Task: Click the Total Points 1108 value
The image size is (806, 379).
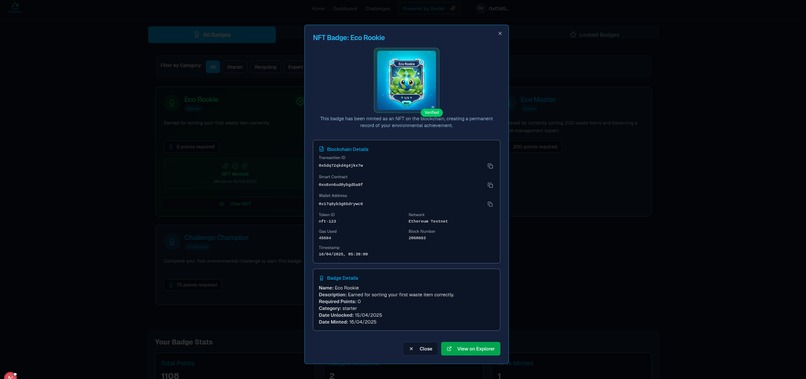Action: coord(170,376)
